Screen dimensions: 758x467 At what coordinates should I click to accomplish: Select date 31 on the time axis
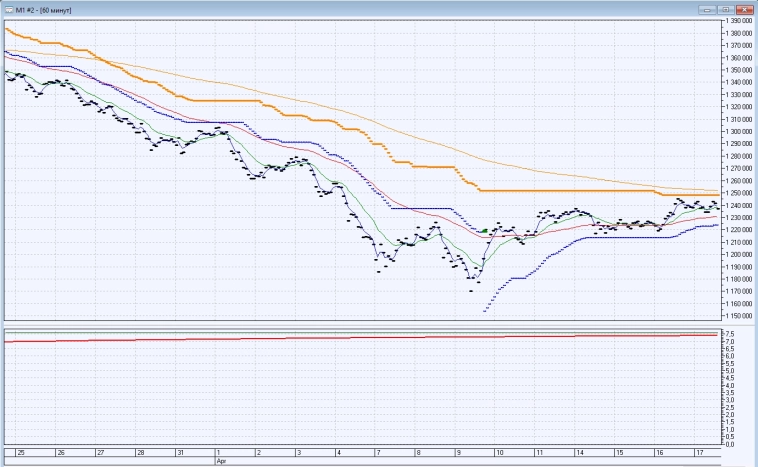[x=179, y=453]
